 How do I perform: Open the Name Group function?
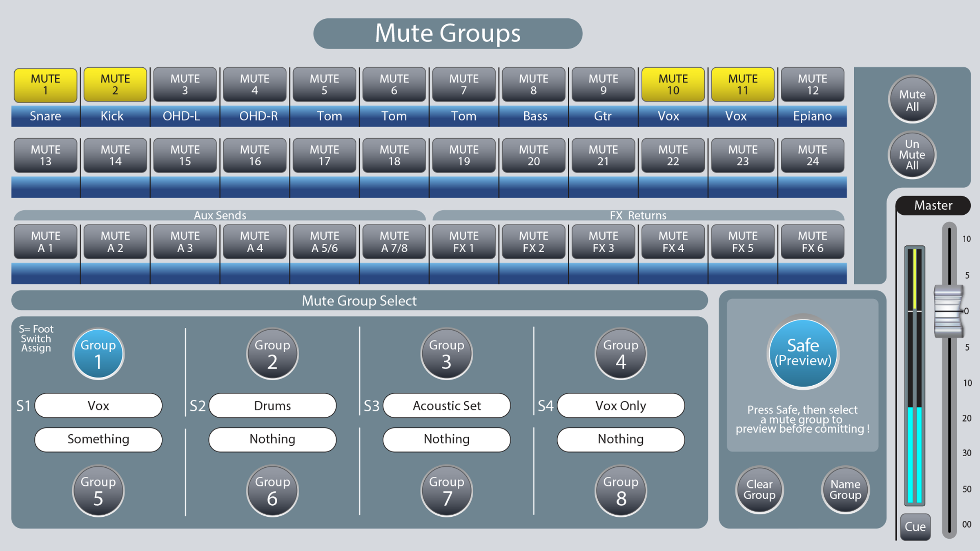[845, 489]
